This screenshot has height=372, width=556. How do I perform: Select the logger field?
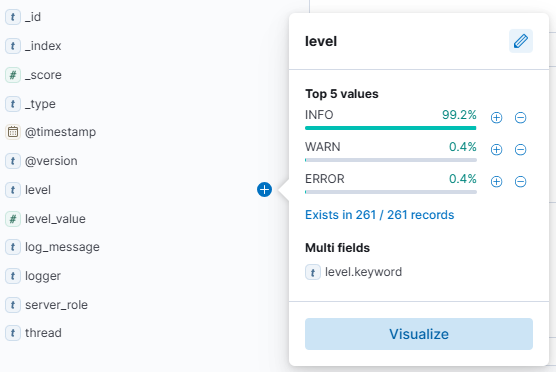pos(43,276)
